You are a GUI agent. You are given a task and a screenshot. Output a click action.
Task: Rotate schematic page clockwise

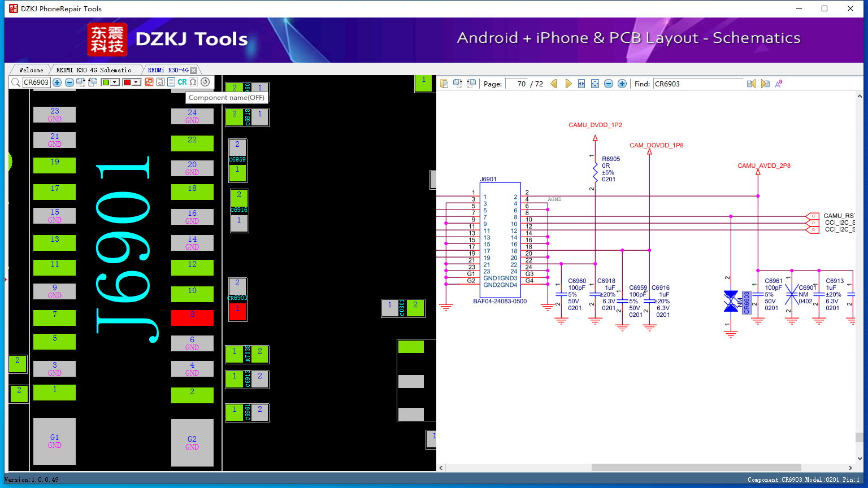[x=458, y=84]
